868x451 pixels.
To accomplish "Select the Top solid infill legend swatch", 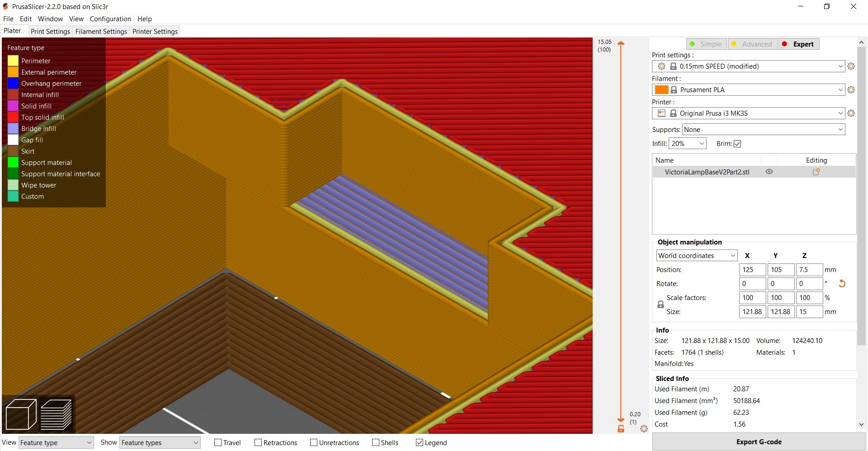I will point(13,117).
